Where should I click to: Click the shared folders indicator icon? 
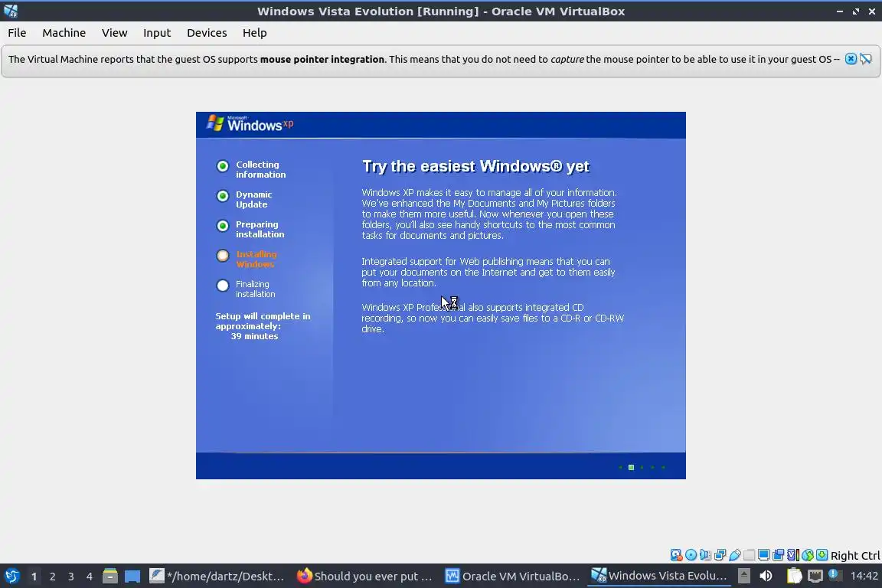pyautogui.click(x=750, y=555)
